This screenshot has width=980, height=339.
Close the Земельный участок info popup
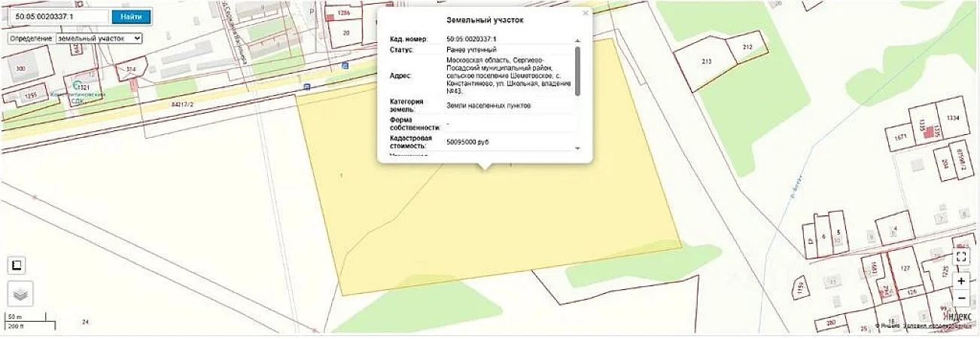[x=585, y=13]
